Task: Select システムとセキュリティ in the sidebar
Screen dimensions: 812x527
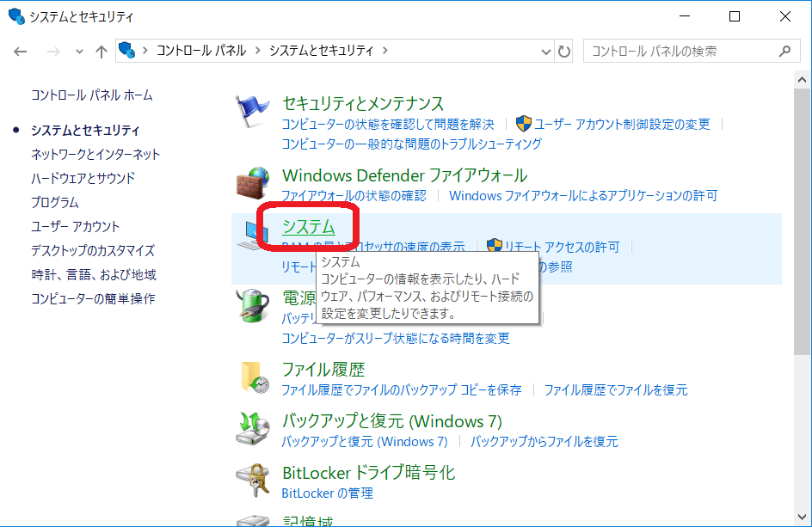Action: coord(85,131)
